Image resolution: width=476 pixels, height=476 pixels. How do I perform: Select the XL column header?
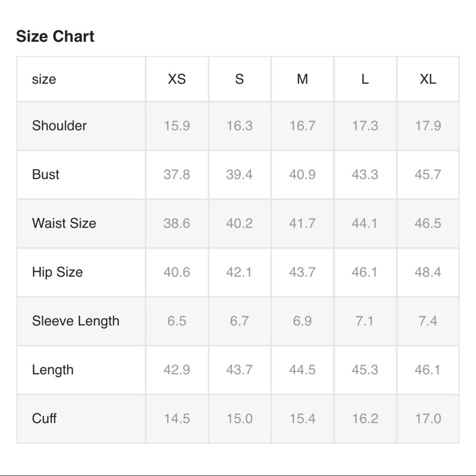pyautogui.click(x=427, y=79)
